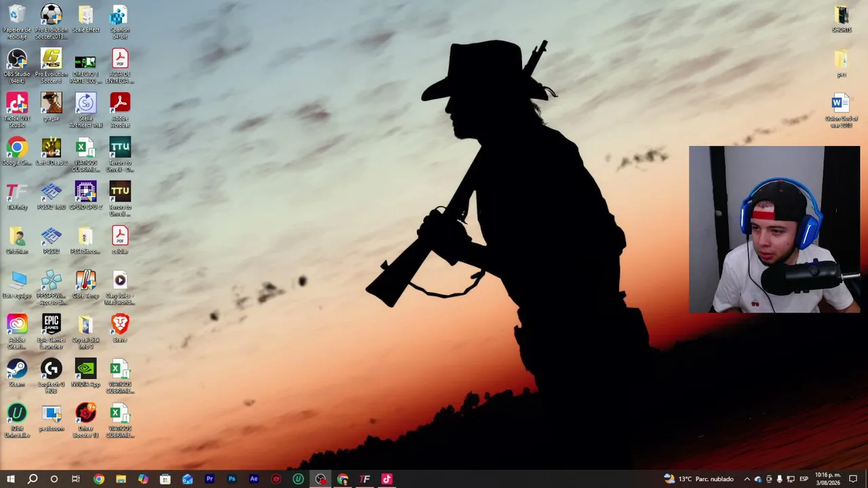Open the Guion God of War Word document
Screen dimensions: 868x488
click(x=842, y=110)
